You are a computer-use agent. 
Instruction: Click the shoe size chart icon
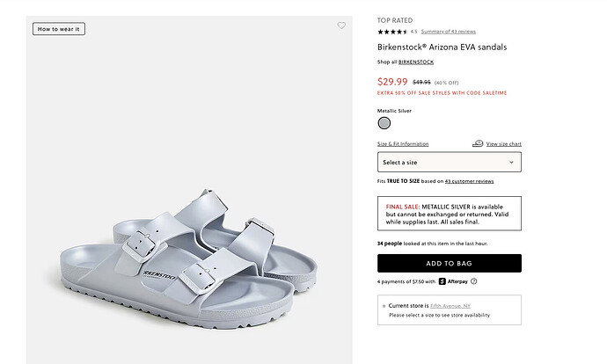pos(478,143)
